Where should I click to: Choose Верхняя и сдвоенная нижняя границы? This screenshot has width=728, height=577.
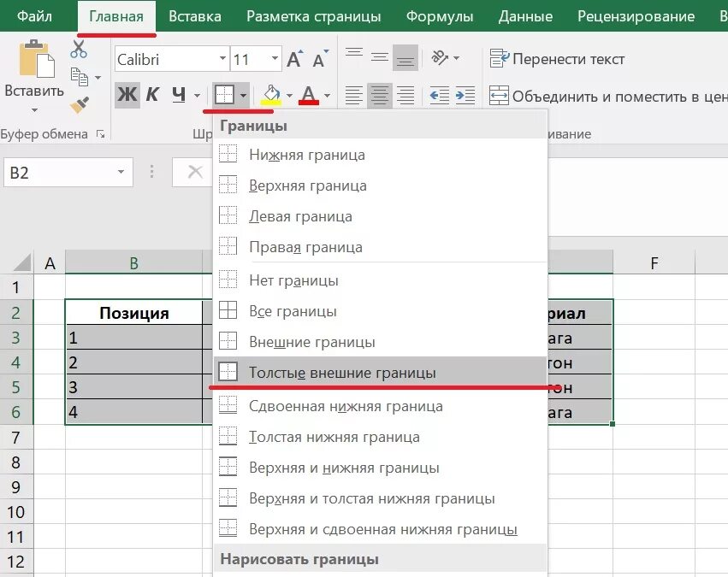[x=380, y=529]
